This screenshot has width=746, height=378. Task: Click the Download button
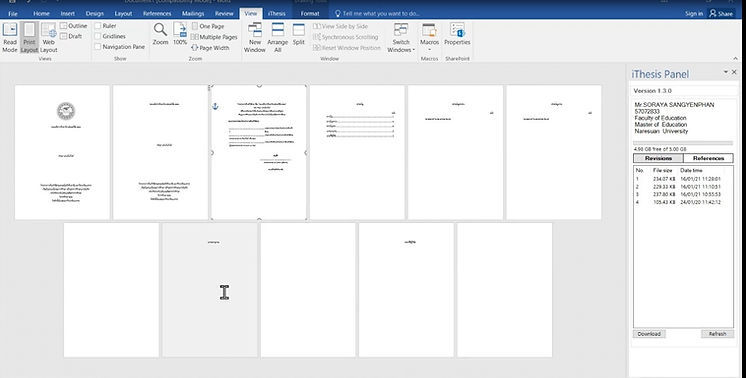(649, 334)
